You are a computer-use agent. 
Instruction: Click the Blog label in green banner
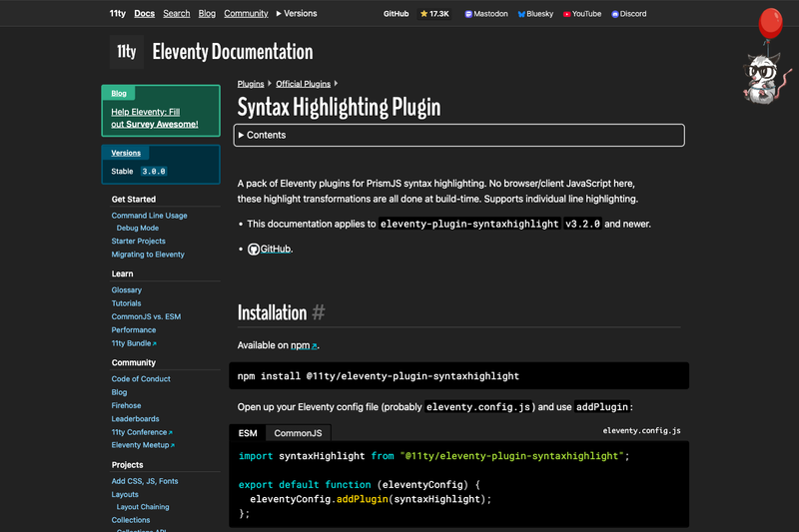119,93
